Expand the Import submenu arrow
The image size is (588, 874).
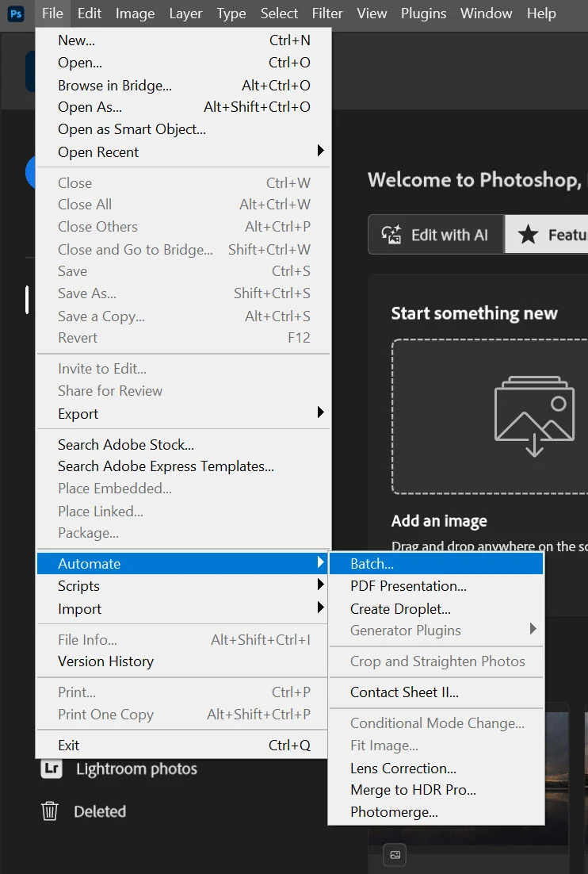point(320,607)
